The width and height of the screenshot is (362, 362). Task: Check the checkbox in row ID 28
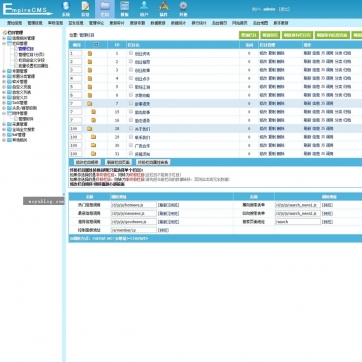tap(131, 128)
